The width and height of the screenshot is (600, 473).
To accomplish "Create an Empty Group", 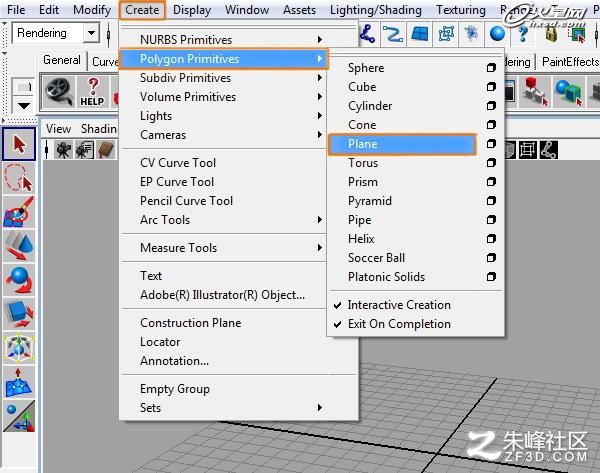I will 175,389.
